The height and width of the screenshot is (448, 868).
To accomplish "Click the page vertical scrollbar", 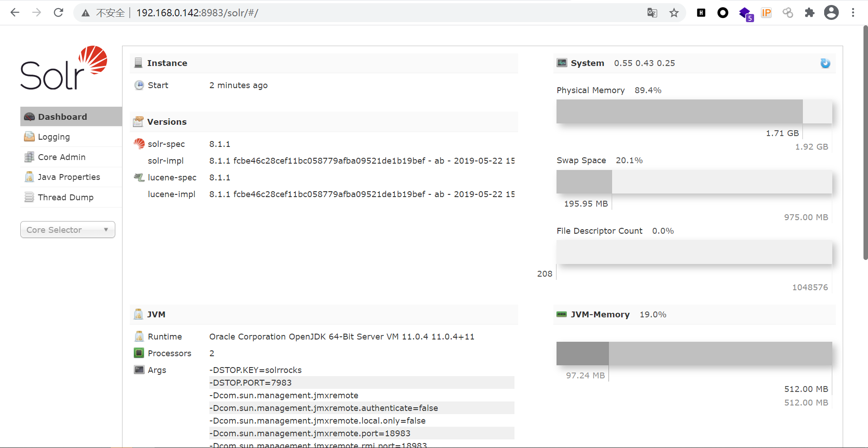I will pyautogui.click(x=865, y=143).
